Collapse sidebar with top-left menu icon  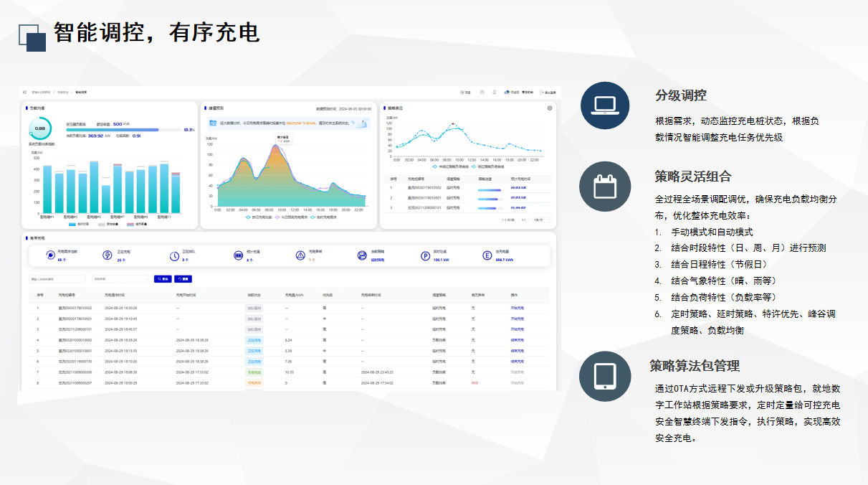[24, 93]
